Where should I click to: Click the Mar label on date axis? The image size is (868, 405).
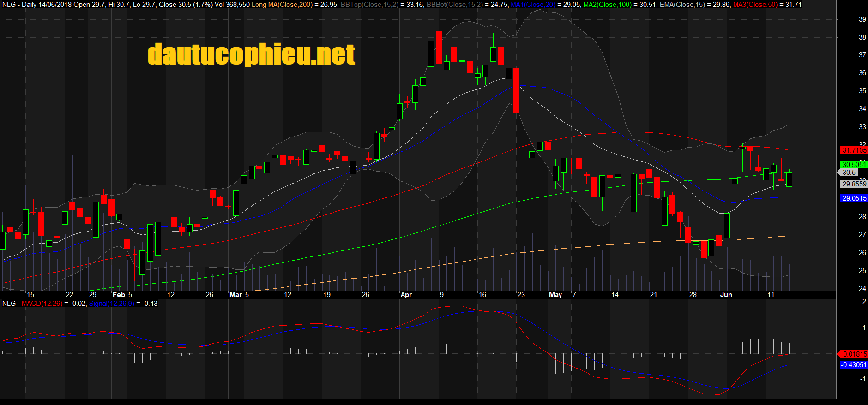click(235, 295)
